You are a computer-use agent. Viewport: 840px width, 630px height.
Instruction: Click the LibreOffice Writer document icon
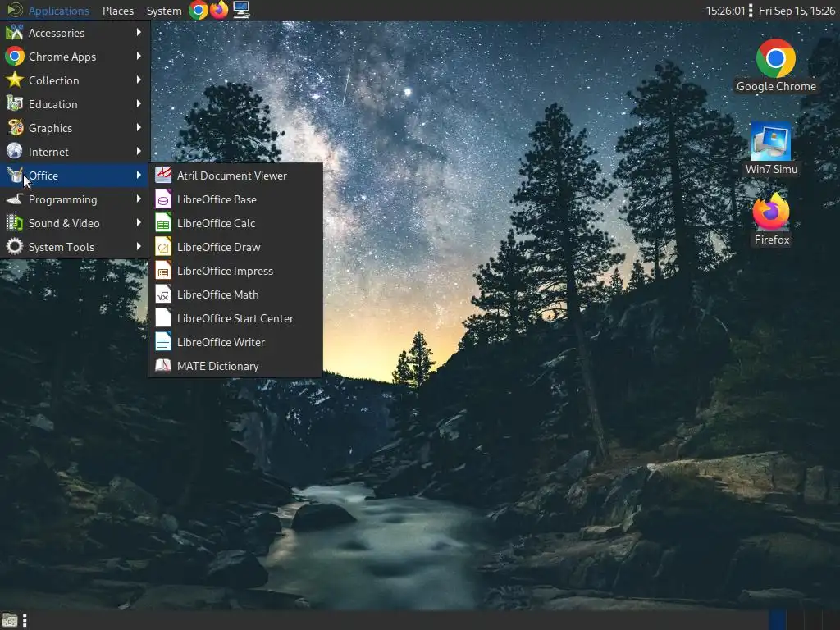163,342
